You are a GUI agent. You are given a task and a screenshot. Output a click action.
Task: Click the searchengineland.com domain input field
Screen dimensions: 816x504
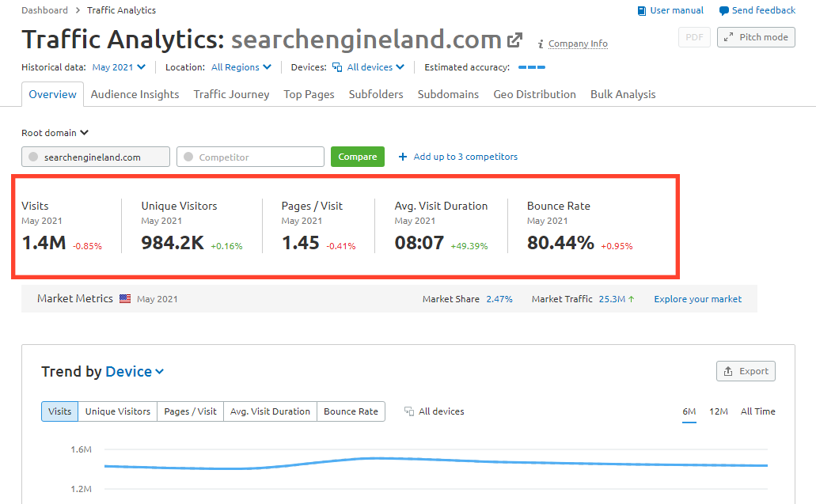[x=96, y=157]
